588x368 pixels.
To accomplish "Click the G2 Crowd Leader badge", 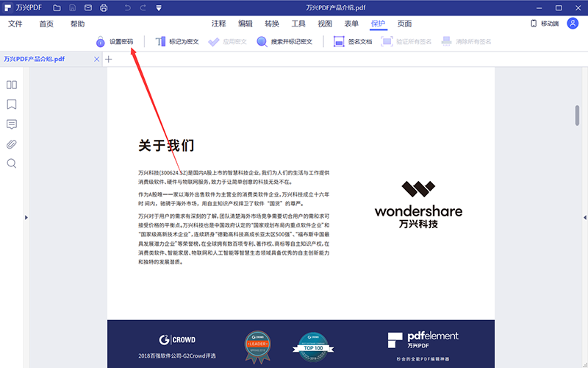I will (258, 347).
